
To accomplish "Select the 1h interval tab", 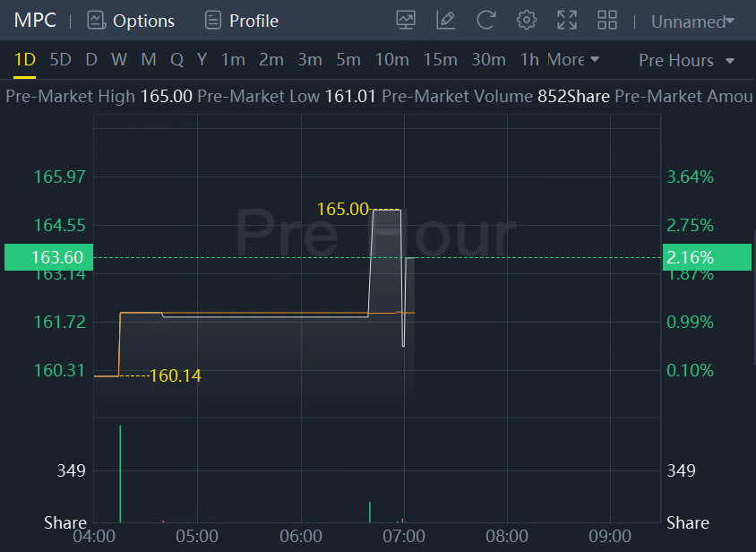I will coord(529,60).
